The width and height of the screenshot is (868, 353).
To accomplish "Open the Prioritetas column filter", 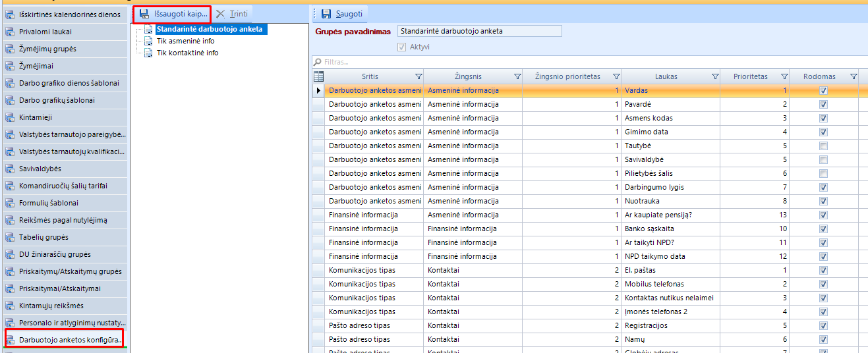I will 784,76.
